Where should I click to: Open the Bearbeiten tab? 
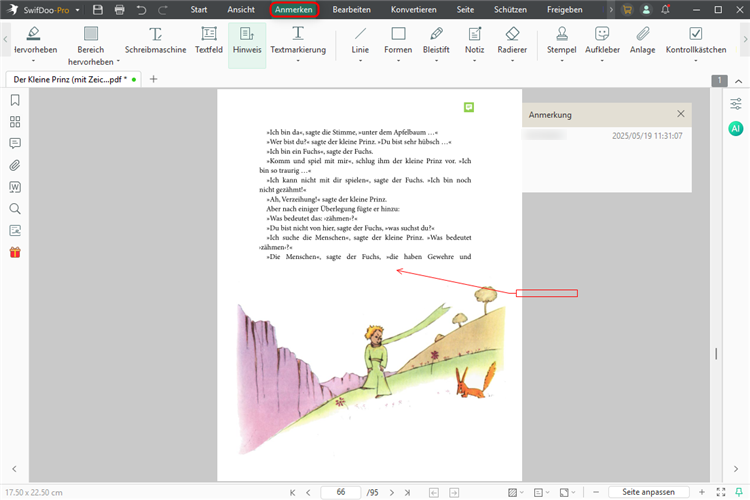[352, 10]
